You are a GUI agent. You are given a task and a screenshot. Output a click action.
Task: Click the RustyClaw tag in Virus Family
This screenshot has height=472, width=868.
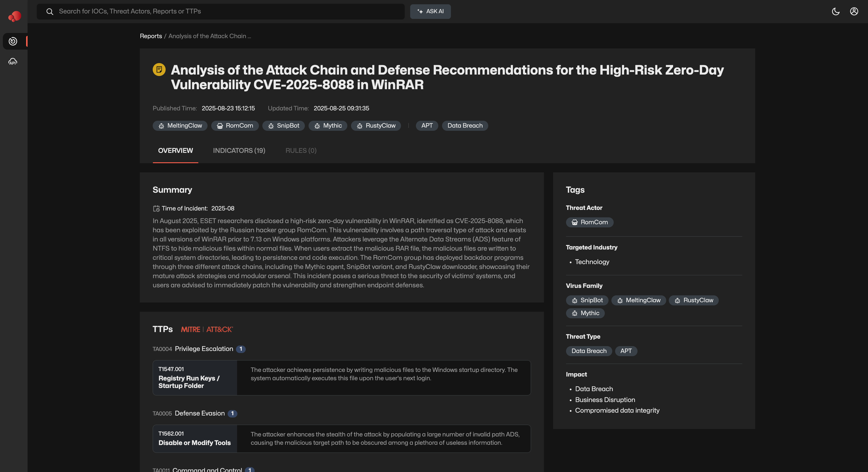pos(693,300)
